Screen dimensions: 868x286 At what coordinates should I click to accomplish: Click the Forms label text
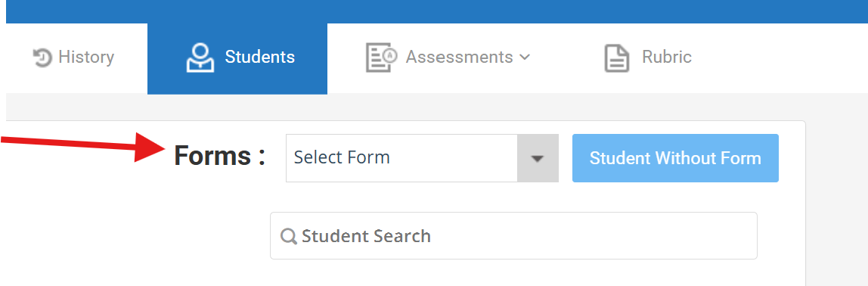pyautogui.click(x=220, y=157)
